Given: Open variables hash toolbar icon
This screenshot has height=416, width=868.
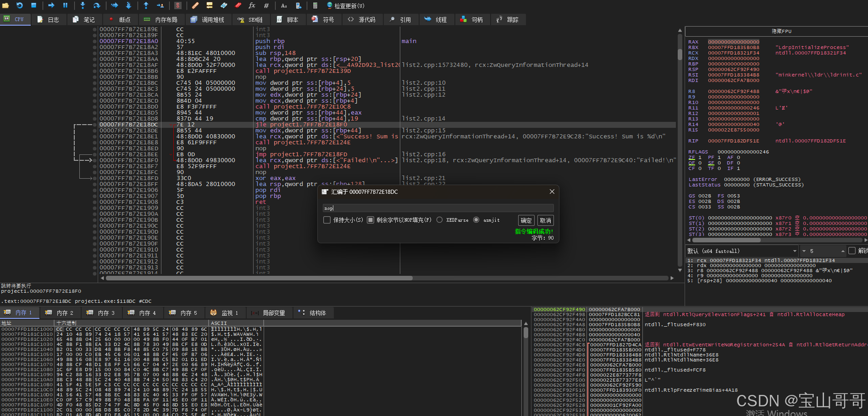Looking at the screenshot, I should (266, 5).
